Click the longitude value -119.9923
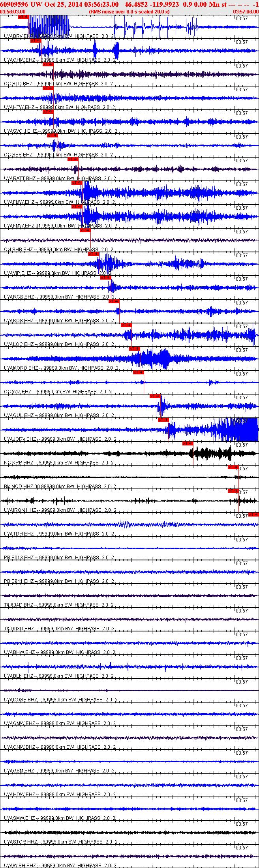Screen dimensions: 259x868 (164, 4)
